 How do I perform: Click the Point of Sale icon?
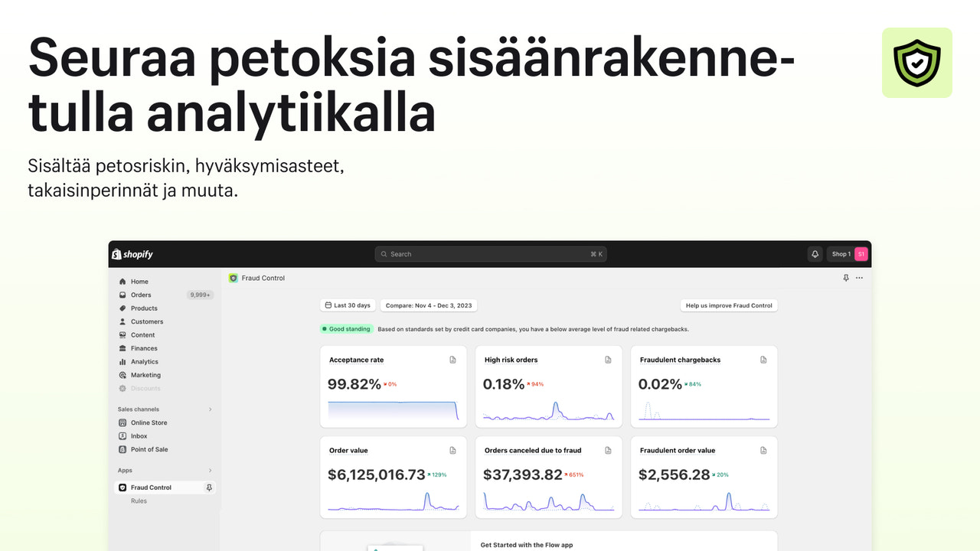(x=122, y=449)
